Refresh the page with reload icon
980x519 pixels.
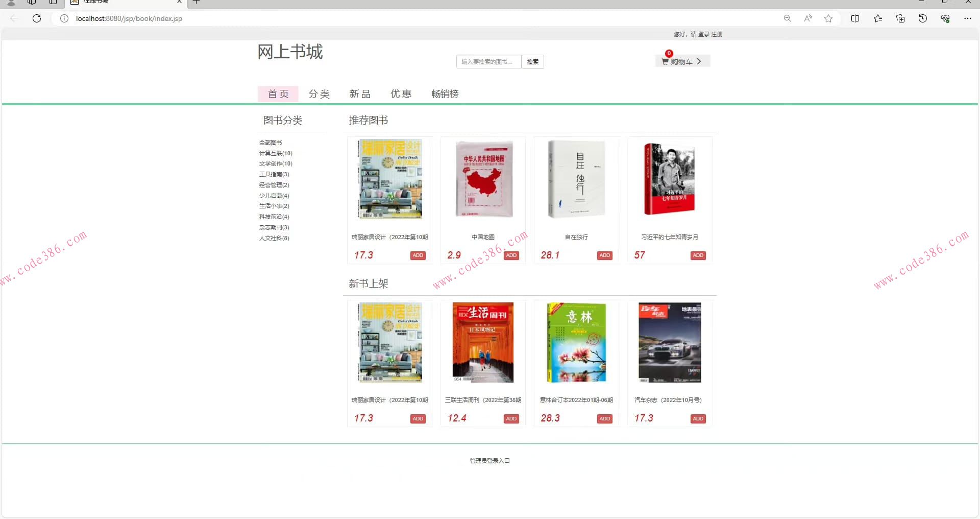point(36,18)
